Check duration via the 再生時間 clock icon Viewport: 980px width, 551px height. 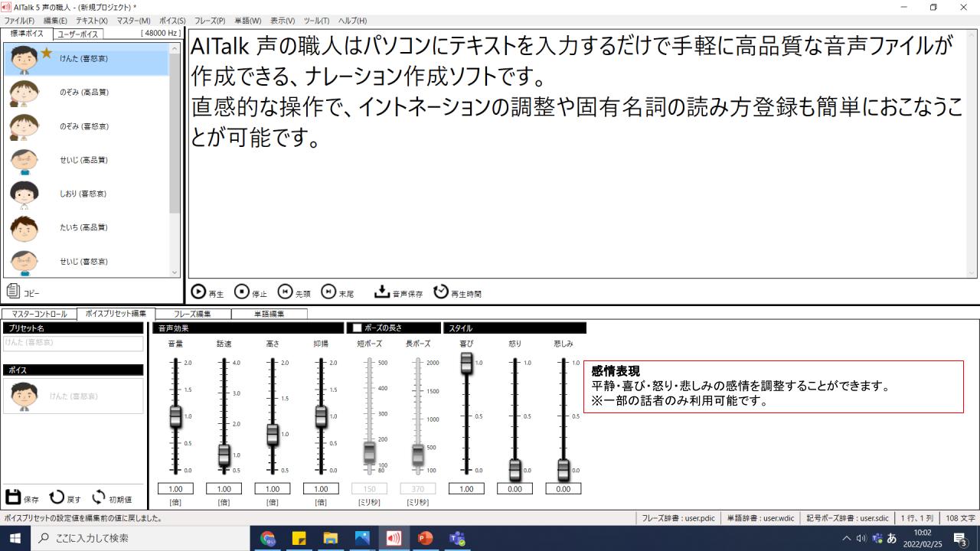tap(441, 291)
